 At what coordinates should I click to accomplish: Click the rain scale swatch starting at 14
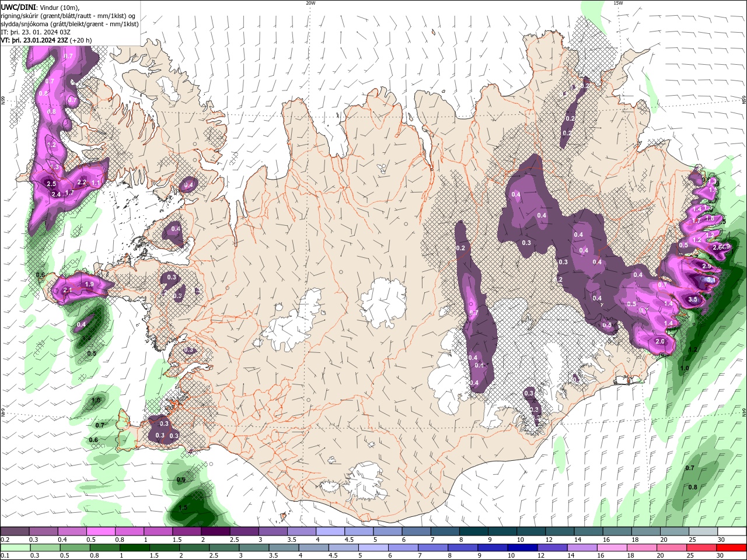tap(582, 548)
